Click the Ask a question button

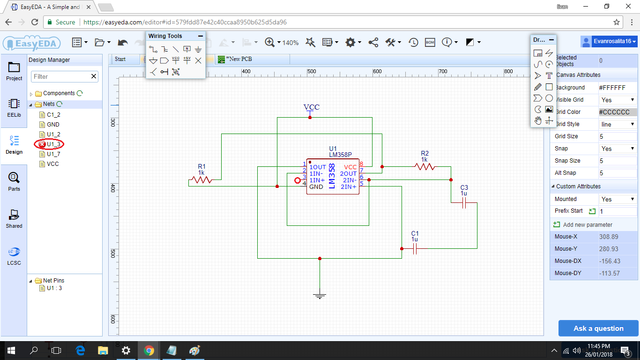click(598, 328)
